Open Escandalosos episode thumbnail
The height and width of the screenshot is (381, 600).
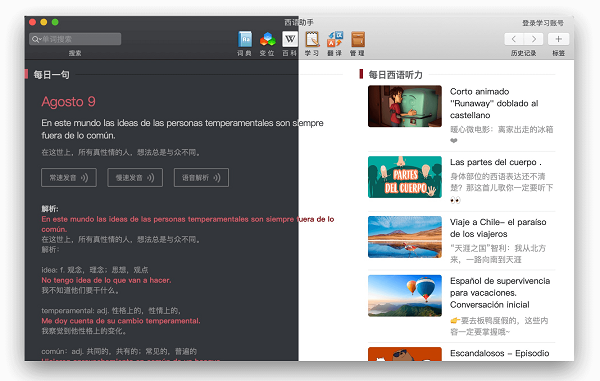coord(405,354)
